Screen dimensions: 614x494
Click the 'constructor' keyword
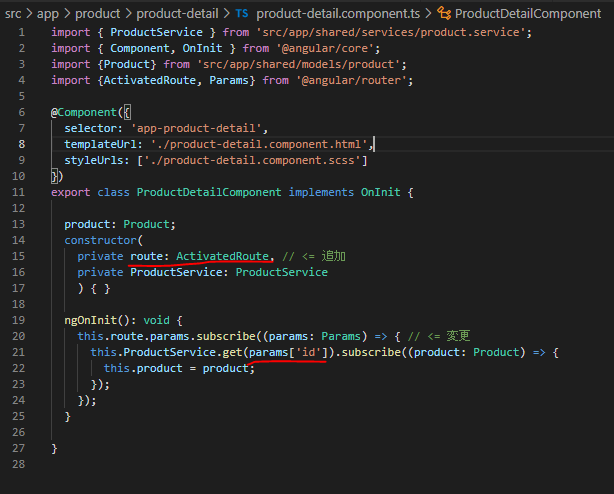(x=100, y=240)
